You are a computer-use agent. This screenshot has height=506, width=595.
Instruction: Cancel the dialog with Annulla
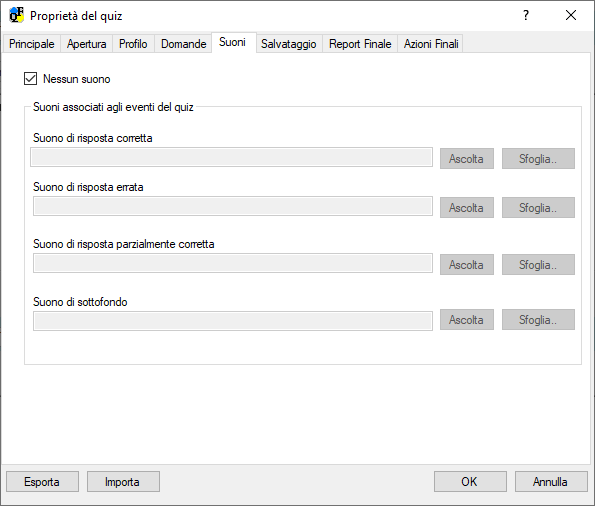551,482
